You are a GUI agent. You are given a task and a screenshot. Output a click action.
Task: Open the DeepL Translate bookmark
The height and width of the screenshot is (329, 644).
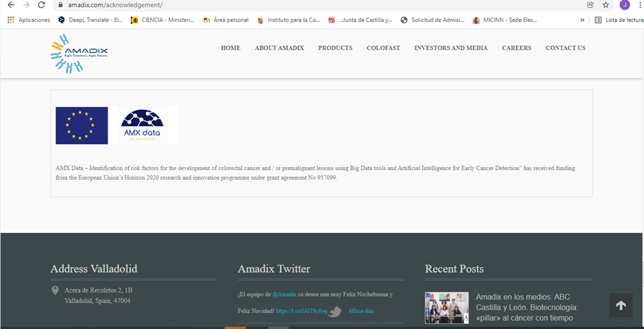(x=93, y=20)
